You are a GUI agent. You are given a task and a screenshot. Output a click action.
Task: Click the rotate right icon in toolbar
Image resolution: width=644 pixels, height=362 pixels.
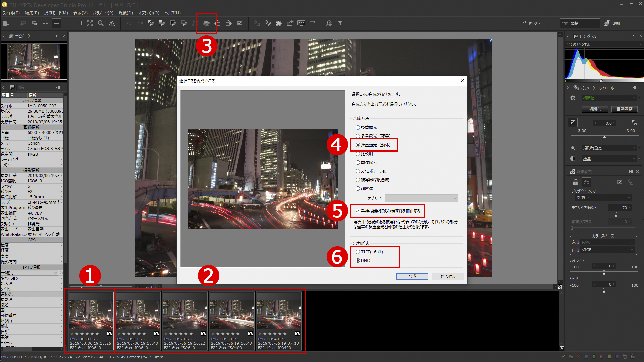tap(228, 23)
